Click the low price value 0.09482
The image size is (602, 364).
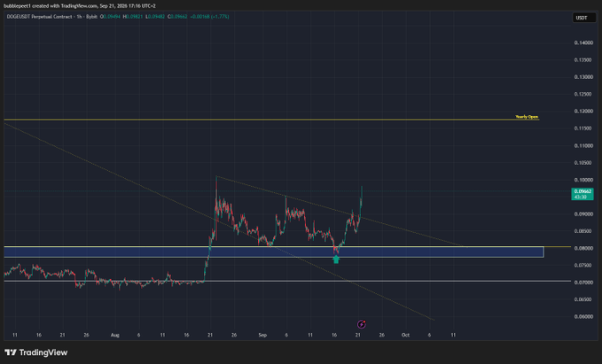(156, 17)
